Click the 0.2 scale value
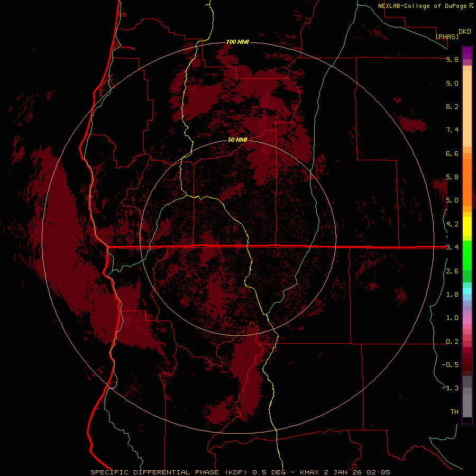 (452, 342)
